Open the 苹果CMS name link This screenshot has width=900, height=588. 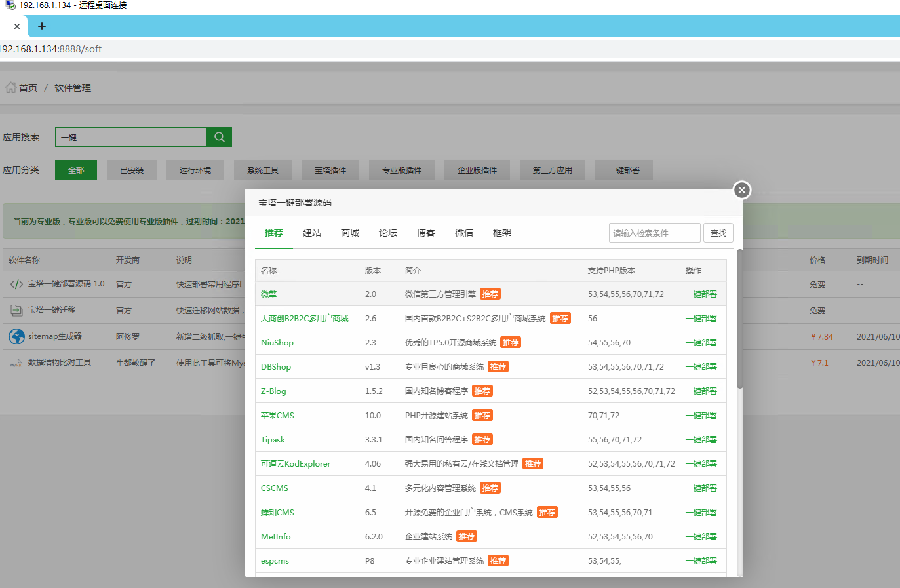pos(277,416)
